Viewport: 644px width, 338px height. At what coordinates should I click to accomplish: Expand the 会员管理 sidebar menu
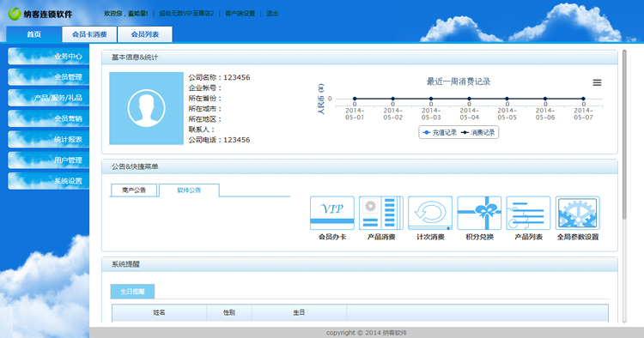coord(48,76)
